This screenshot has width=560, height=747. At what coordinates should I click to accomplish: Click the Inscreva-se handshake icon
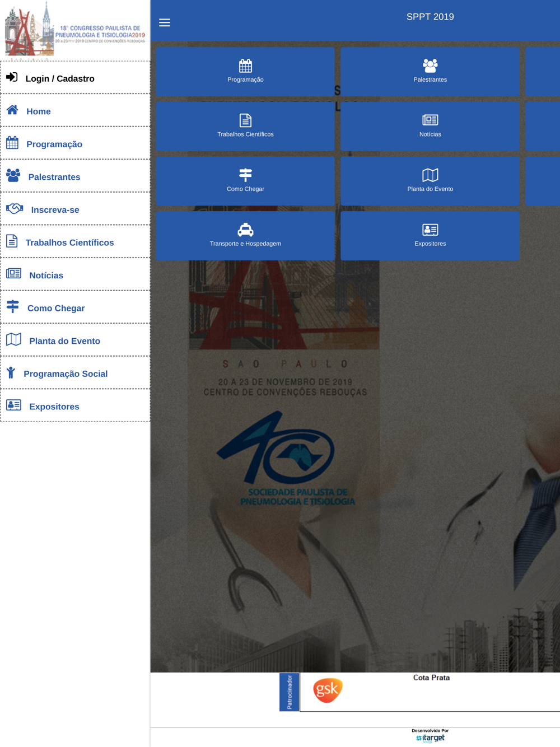15,209
